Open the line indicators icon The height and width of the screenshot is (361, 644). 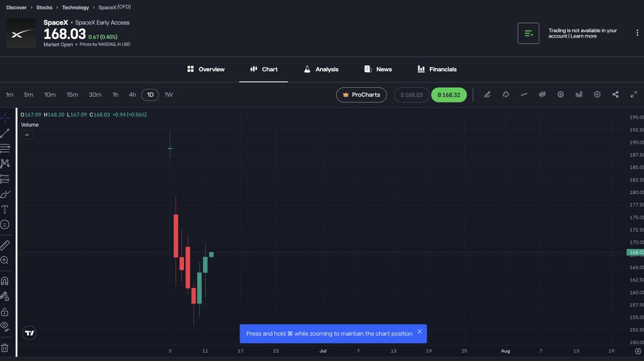[x=524, y=94]
